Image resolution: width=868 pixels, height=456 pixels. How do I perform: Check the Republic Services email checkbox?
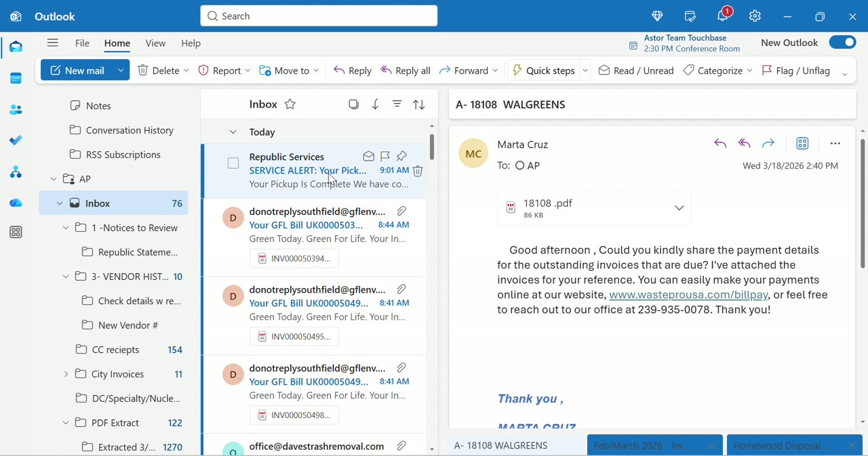(x=233, y=163)
